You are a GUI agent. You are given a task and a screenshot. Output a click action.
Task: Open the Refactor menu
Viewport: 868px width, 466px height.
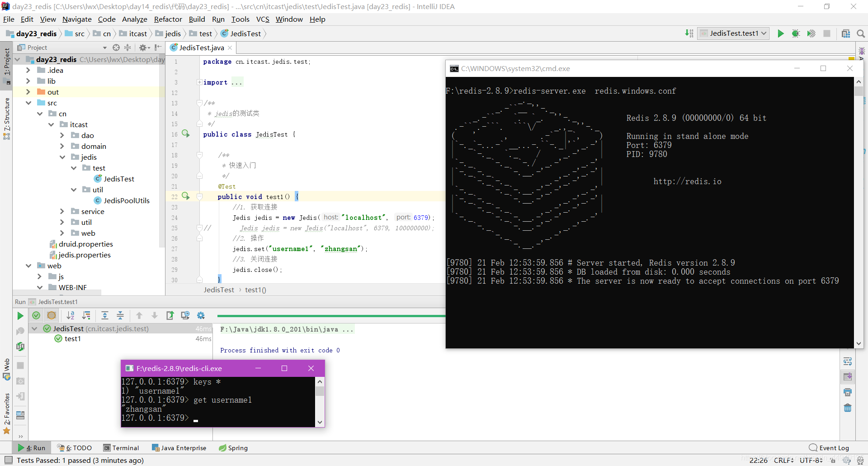[168, 19]
